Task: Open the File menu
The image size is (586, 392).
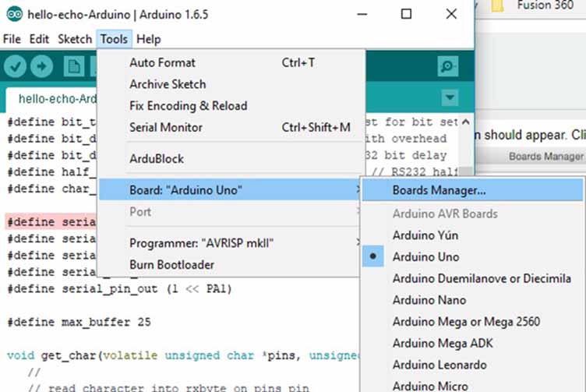Action: pyautogui.click(x=12, y=39)
